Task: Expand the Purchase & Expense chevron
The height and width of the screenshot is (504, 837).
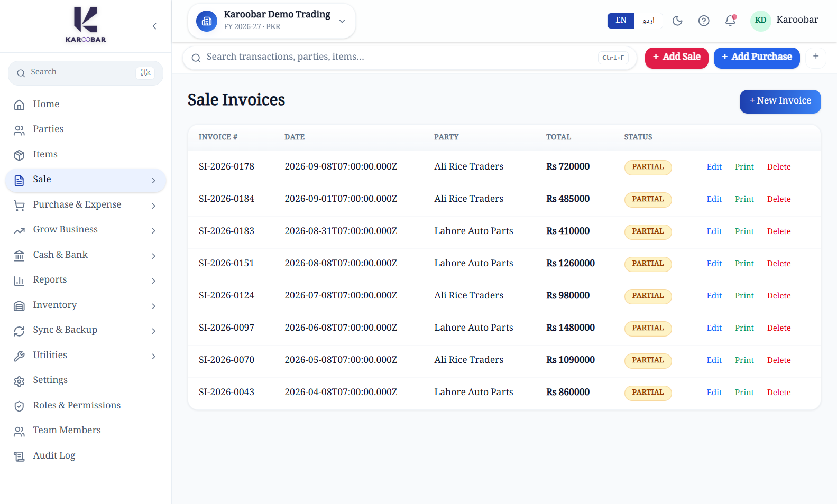Action: click(154, 206)
